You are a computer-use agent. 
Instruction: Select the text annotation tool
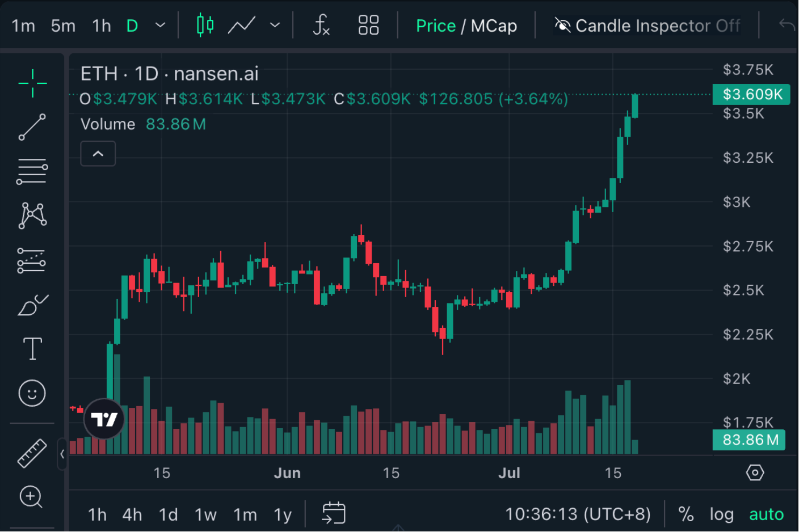32,348
